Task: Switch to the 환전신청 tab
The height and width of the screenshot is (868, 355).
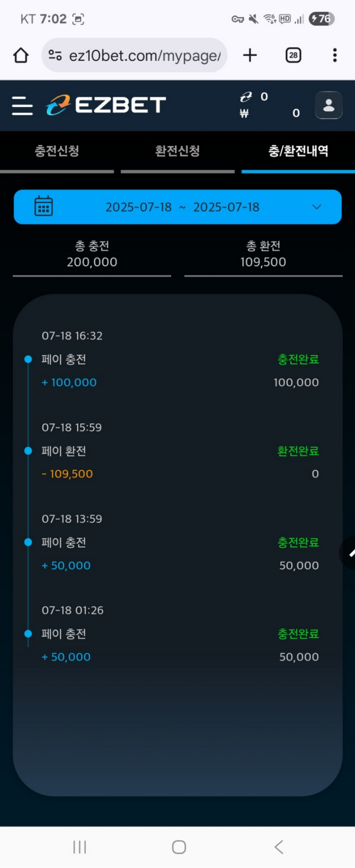Action: 177,151
